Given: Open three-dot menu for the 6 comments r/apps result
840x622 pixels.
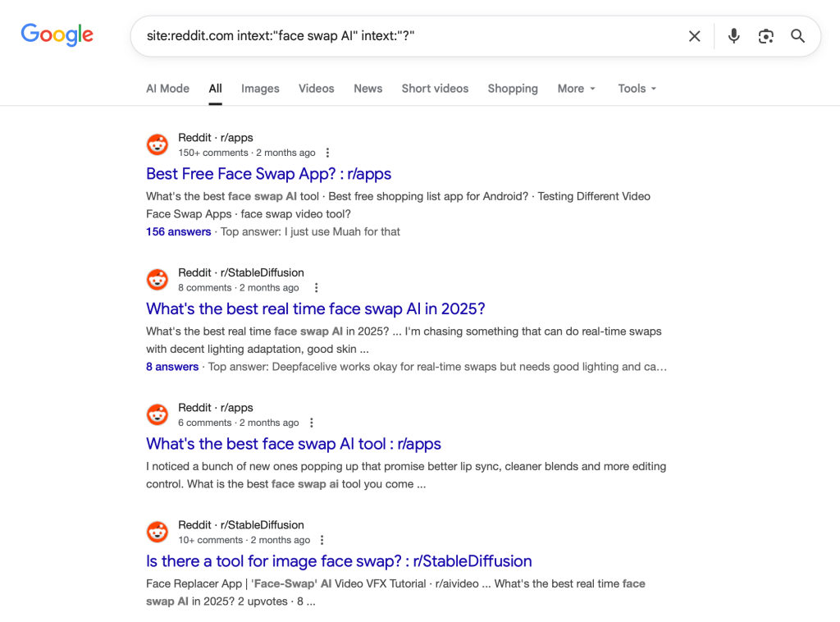Looking at the screenshot, I should [311, 423].
